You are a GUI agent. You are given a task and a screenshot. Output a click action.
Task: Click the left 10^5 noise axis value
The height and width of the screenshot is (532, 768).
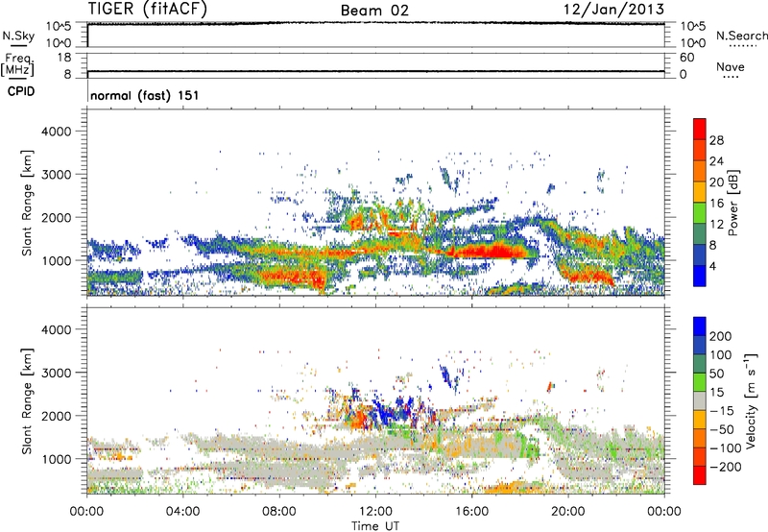coord(59,27)
